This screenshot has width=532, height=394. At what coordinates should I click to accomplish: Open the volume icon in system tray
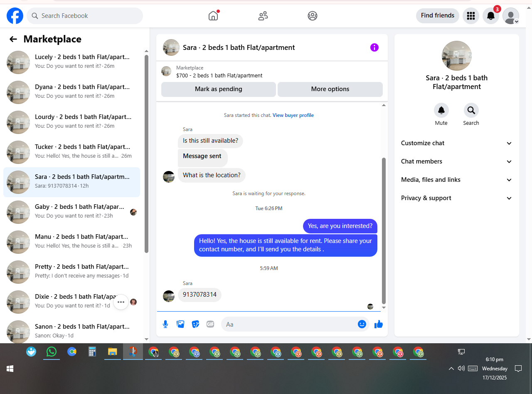click(x=461, y=368)
